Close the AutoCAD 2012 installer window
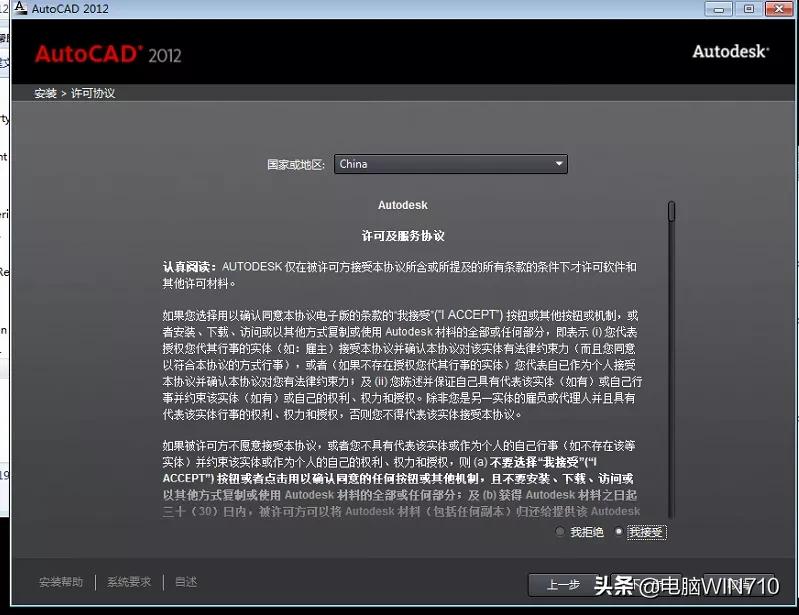Image resolution: width=799 pixels, height=615 pixels. (x=779, y=9)
